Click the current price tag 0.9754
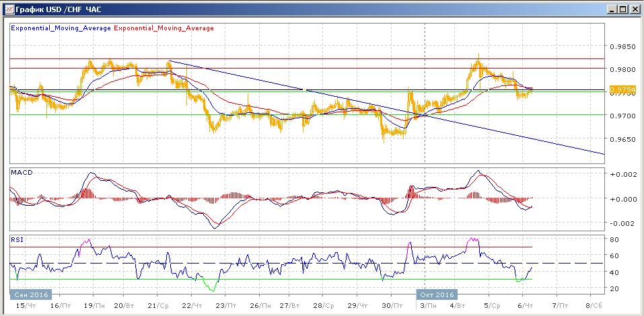Image resolution: width=644 pixels, height=316 pixels. tap(620, 90)
